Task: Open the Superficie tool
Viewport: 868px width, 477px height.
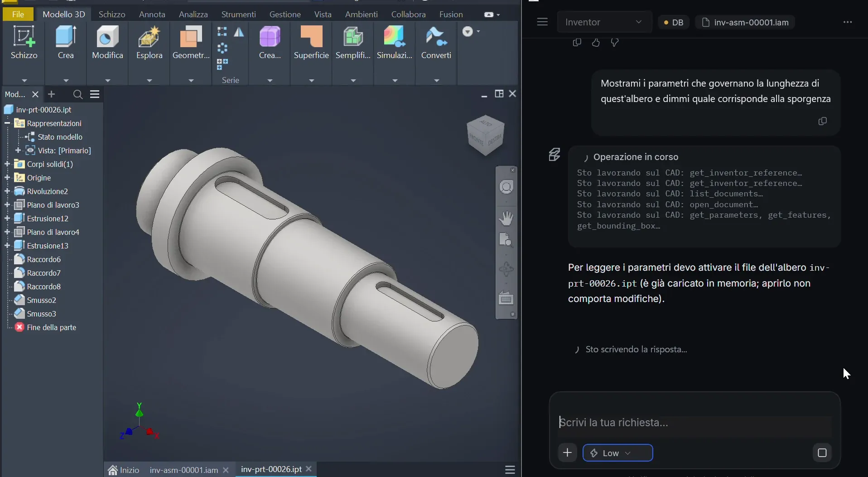Action: 311,42
